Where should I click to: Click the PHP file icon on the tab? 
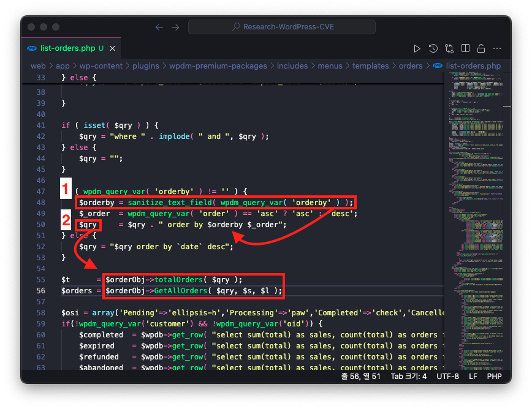32,48
